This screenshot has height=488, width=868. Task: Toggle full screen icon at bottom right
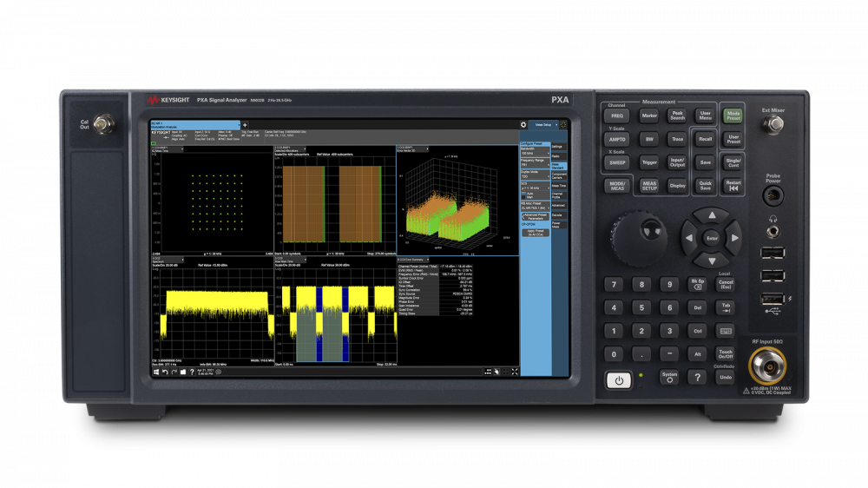(513, 372)
